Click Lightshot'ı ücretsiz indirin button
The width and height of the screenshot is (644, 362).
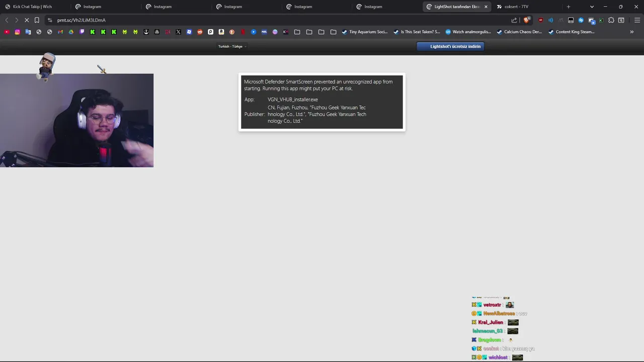(450, 46)
